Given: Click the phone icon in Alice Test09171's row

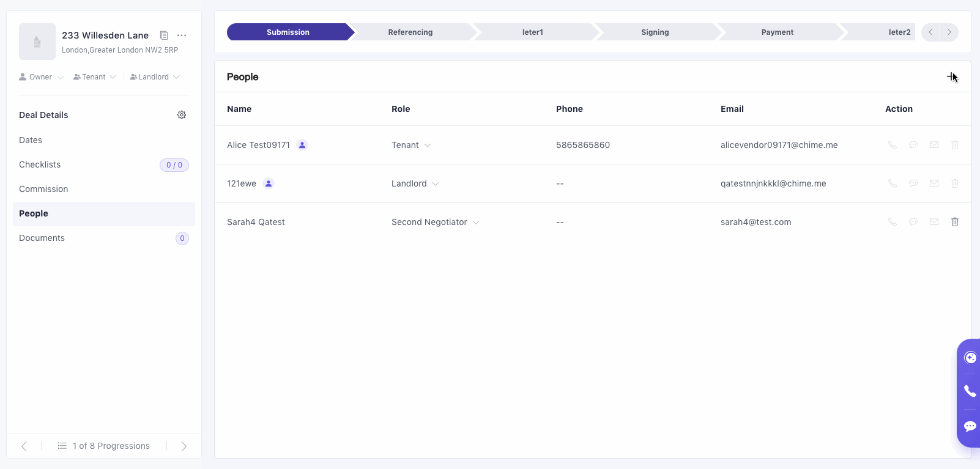Looking at the screenshot, I should coord(893,145).
